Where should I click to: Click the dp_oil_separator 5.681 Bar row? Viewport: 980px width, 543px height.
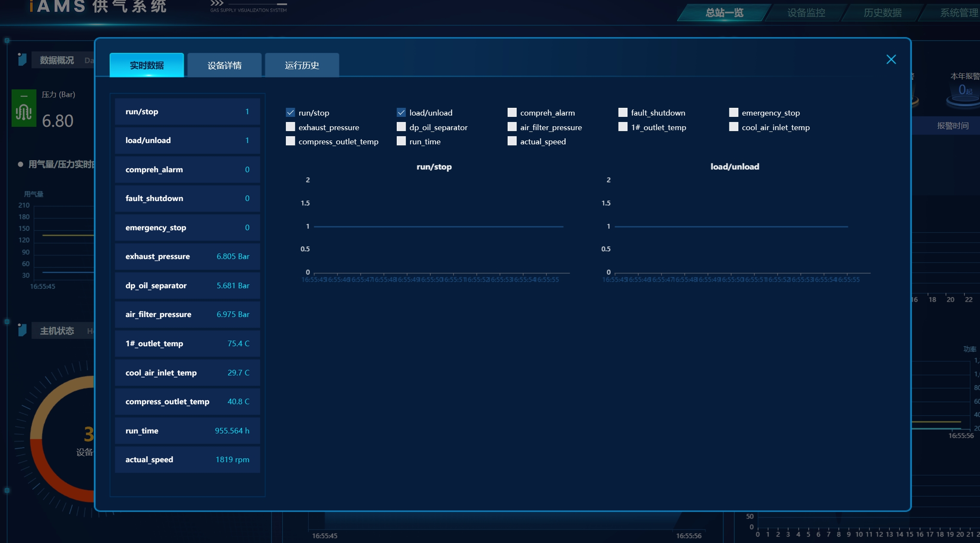click(187, 286)
